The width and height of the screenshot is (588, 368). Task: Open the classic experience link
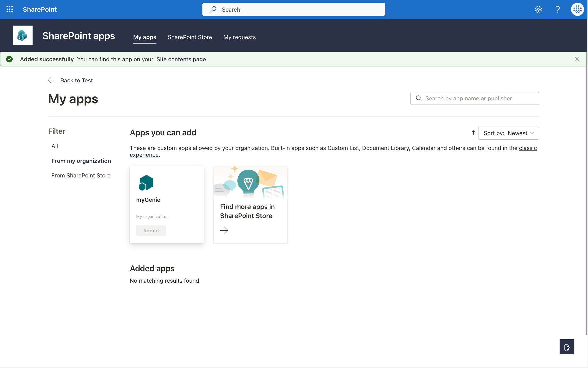528,148
